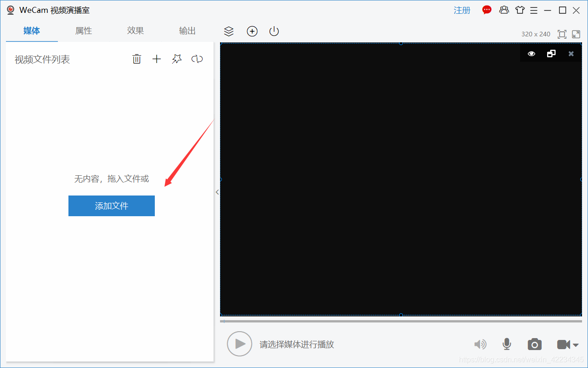Click the blue 添加文件 button

(112, 206)
